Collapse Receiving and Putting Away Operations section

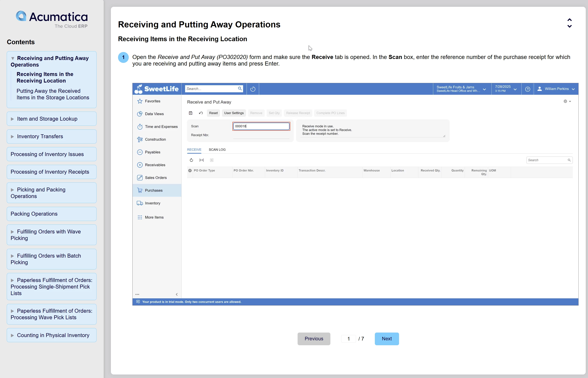coord(13,58)
